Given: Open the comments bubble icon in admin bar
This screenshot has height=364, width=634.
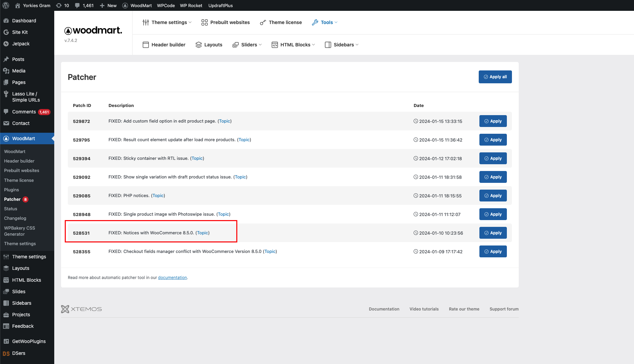Looking at the screenshot, I should pyautogui.click(x=78, y=5).
